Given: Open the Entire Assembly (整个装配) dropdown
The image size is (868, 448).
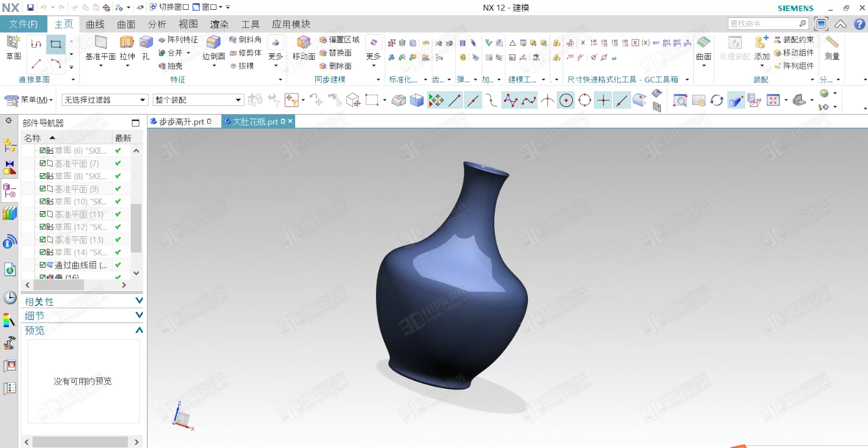Looking at the screenshot, I should point(198,100).
